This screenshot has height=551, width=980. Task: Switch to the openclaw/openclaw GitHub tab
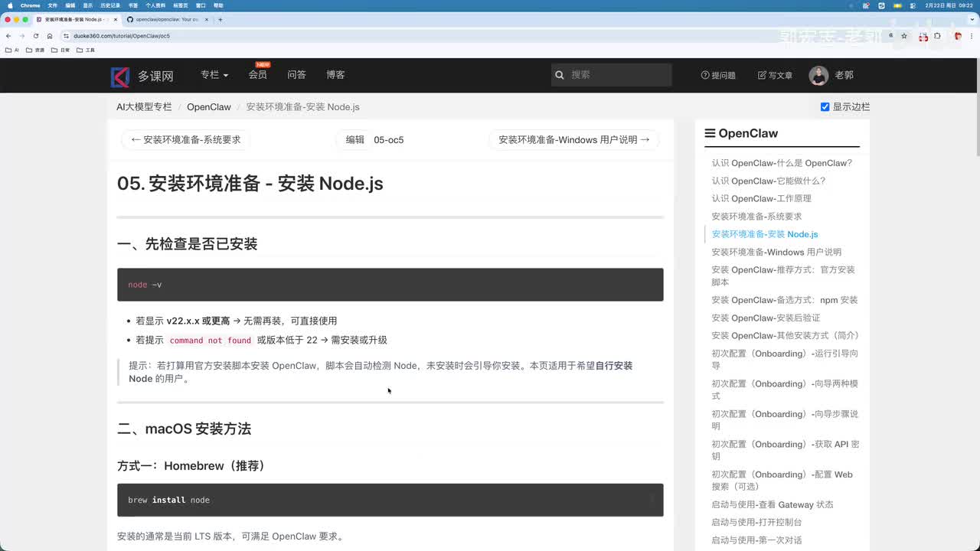coord(168,19)
